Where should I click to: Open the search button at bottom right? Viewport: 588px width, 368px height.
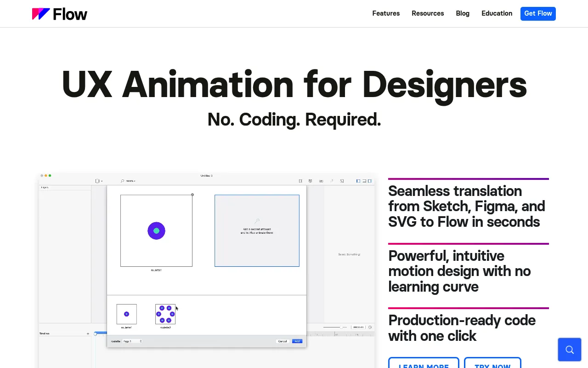pos(570,350)
